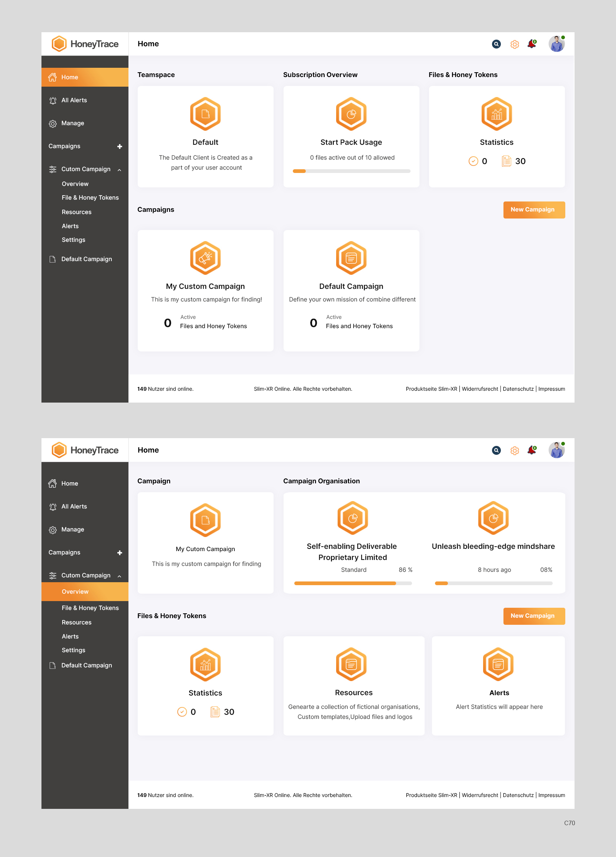Open the user avatar in lower dashboard header
Image resolution: width=616 pixels, height=857 pixels.
point(556,450)
